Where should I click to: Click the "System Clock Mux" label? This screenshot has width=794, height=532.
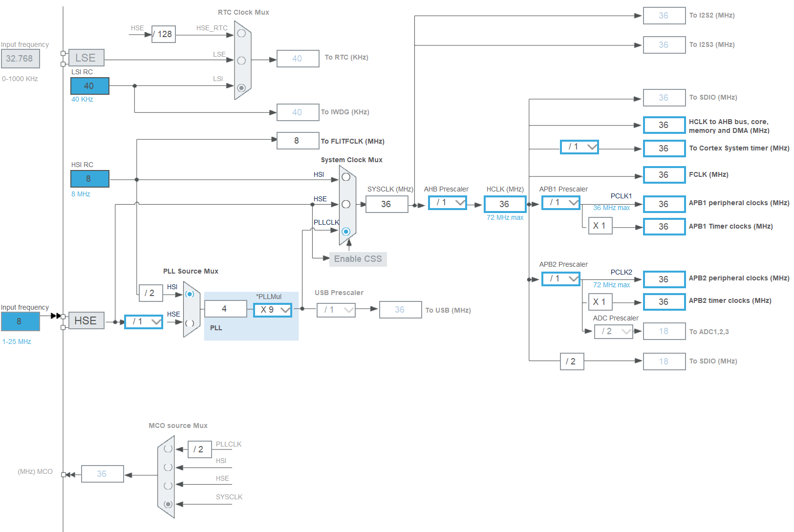coord(351,160)
